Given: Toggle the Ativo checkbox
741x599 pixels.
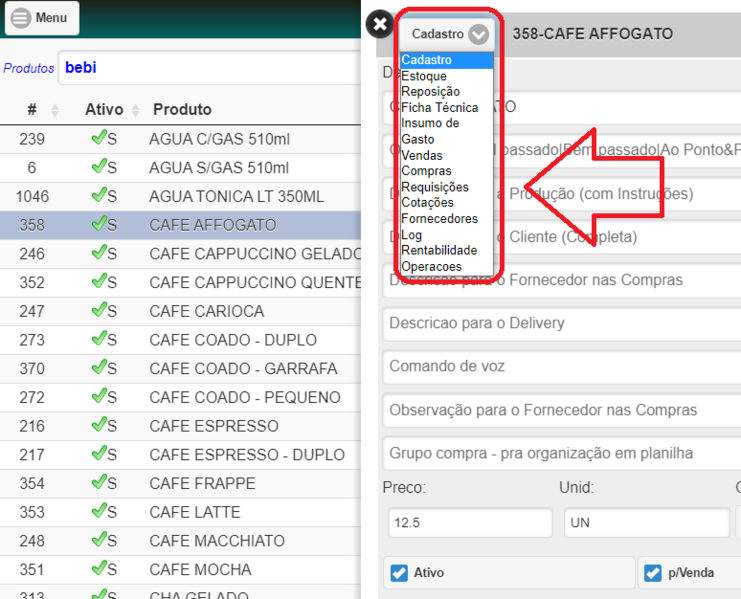Looking at the screenshot, I should point(399,573).
